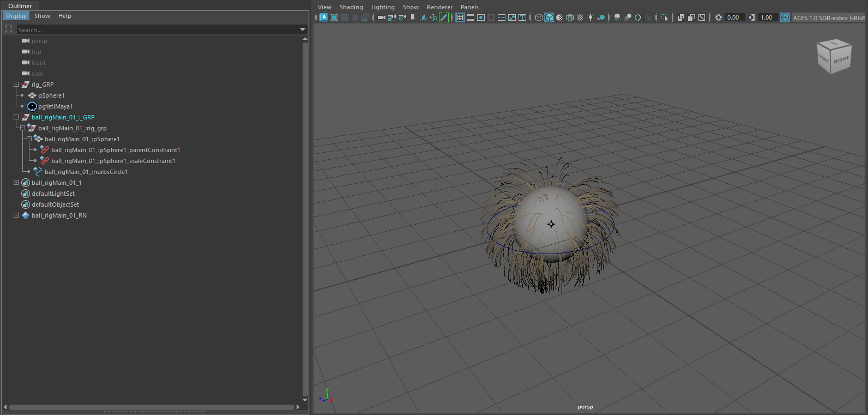Select ball_rigMain_01_:nurbsCircle1 curve
868x415 pixels.
click(x=86, y=172)
